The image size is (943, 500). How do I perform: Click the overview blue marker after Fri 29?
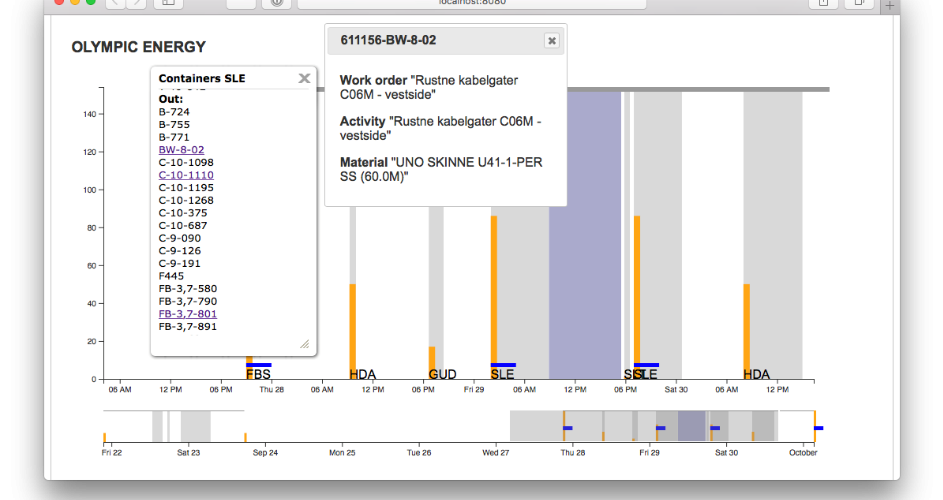click(660, 428)
